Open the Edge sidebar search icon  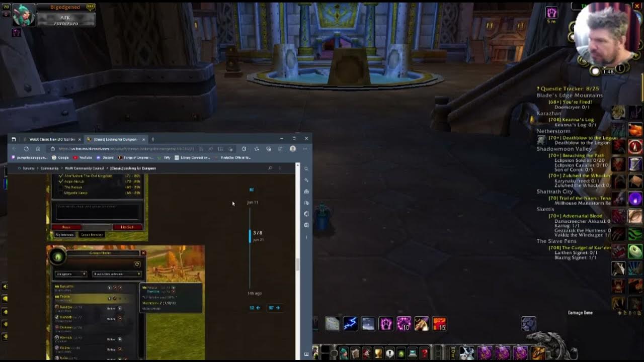pyautogui.click(x=306, y=168)
